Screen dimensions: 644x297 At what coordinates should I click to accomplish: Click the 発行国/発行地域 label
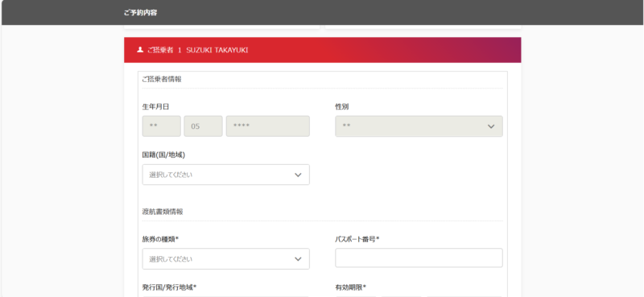(x=169, y=287)
